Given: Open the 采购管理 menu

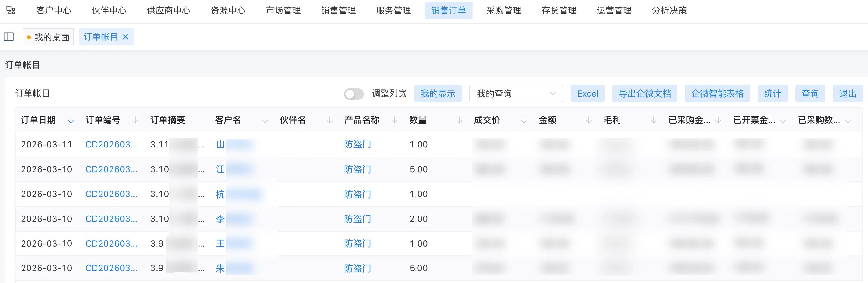Looking at the screenshot, I should [x=504, y=10].
